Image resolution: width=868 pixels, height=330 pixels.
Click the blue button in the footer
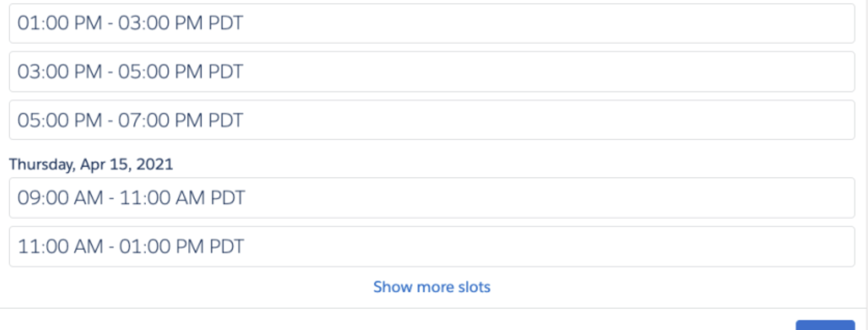tap(825, 325)
